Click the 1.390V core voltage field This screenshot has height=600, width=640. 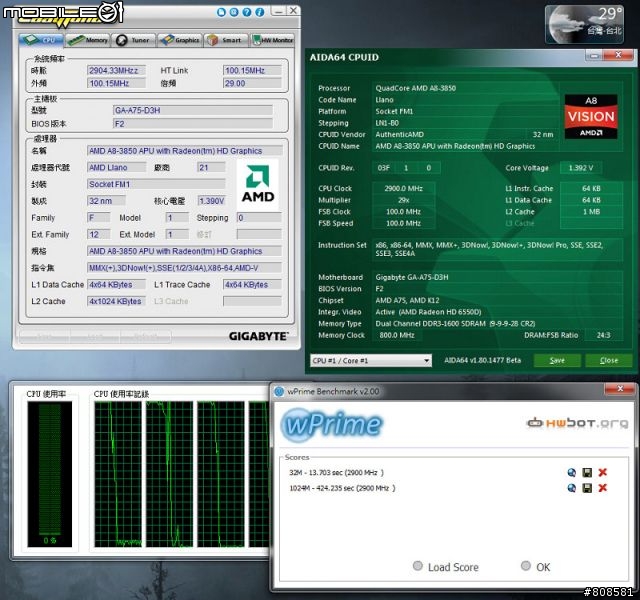211,201
